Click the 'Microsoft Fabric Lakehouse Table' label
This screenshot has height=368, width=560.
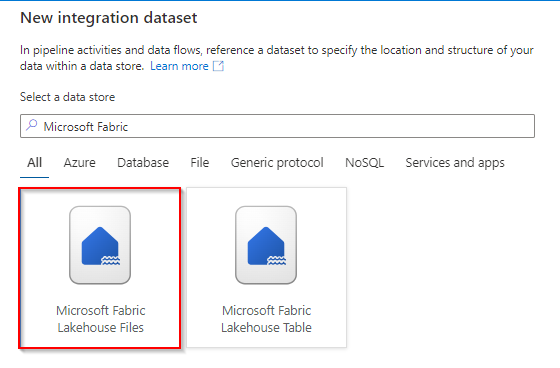(266, 319)
